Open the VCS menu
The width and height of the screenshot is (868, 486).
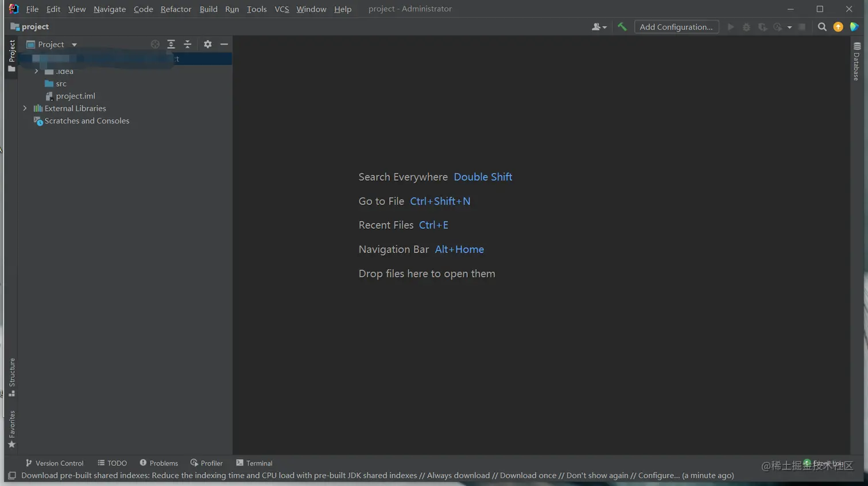pyautogui.click(x=282, y=9)
